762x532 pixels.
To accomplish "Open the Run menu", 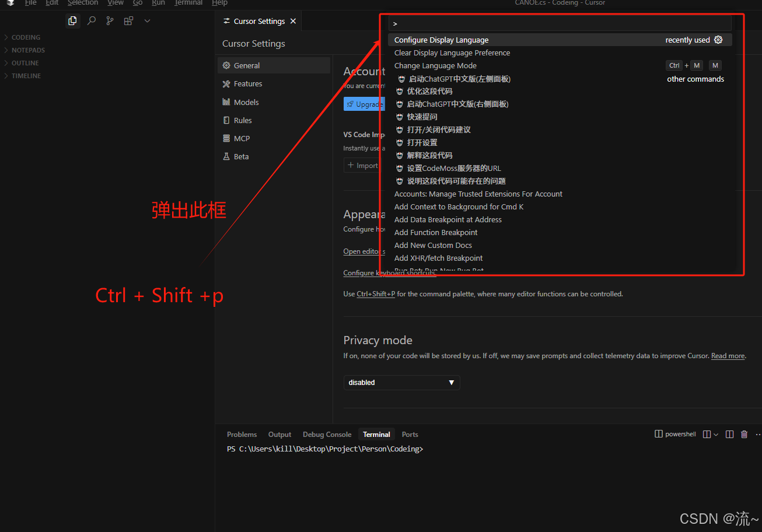I will coord(158,3).
